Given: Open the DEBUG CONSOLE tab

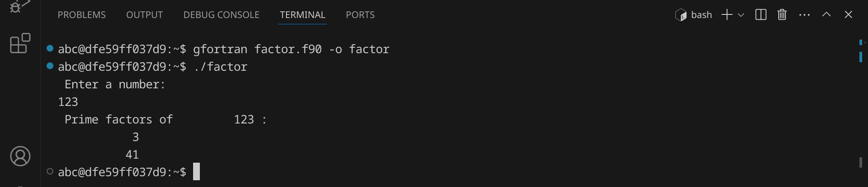Looking at the screenshot, I should (x=221, y=15).
